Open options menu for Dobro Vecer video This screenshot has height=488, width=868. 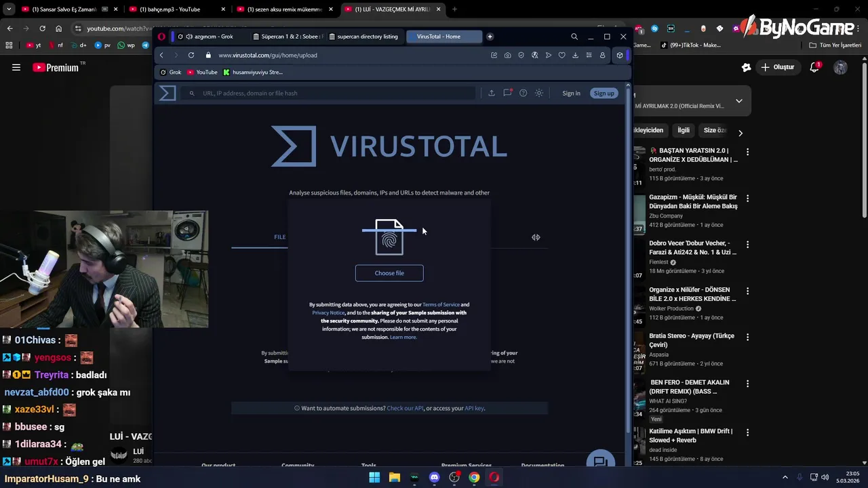click(x=747, y=245)
